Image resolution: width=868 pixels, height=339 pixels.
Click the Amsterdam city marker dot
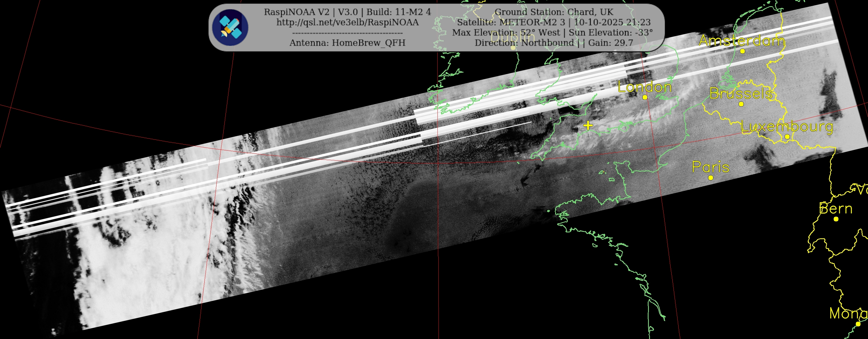[x=742, y=51]
